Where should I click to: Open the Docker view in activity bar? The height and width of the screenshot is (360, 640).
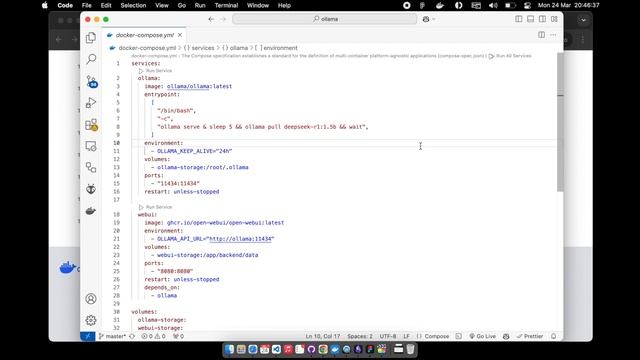[x=91, y=211]
